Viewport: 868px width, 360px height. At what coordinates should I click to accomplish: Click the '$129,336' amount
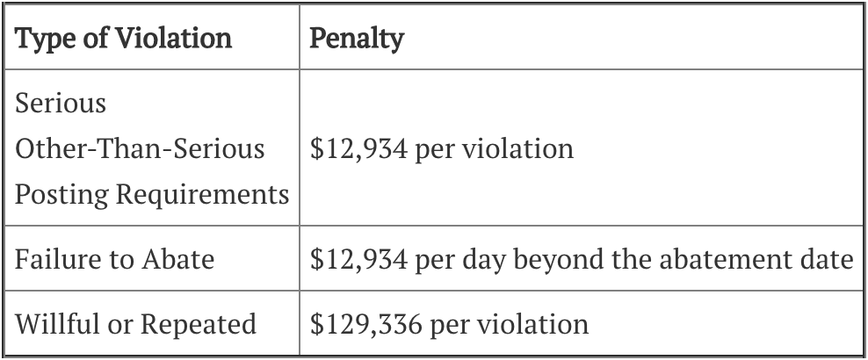[365, 325]
